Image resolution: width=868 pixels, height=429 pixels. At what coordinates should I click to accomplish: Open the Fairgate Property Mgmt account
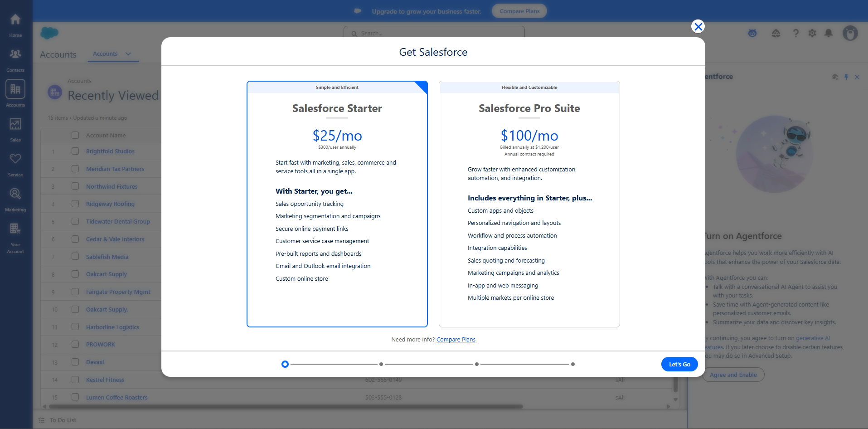(x=118, y=292)
